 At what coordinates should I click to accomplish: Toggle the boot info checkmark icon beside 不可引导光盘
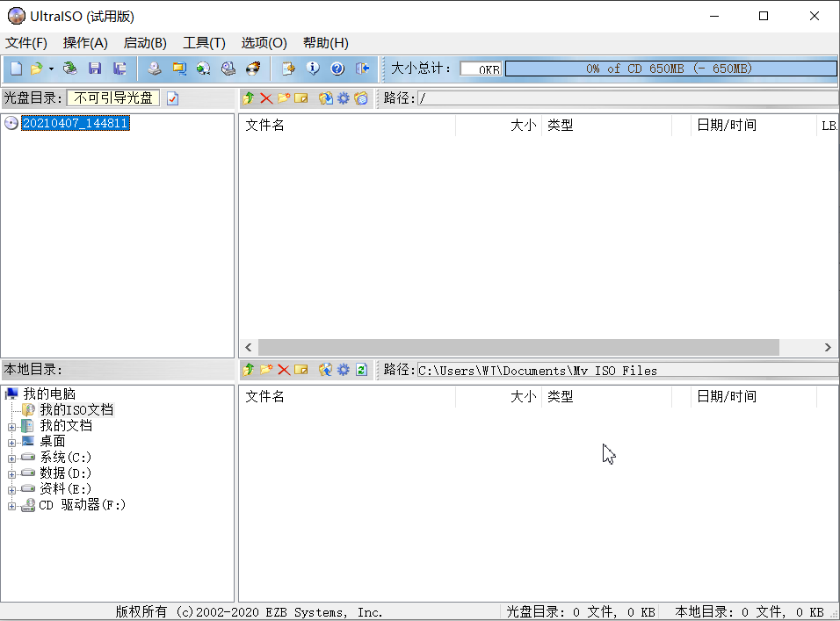coord(172,98)
